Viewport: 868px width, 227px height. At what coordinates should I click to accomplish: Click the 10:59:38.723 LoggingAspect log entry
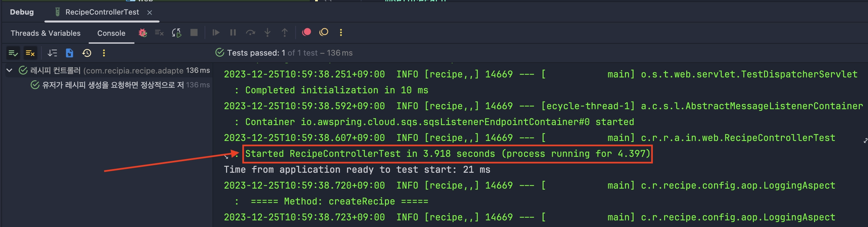pos(529,217)
